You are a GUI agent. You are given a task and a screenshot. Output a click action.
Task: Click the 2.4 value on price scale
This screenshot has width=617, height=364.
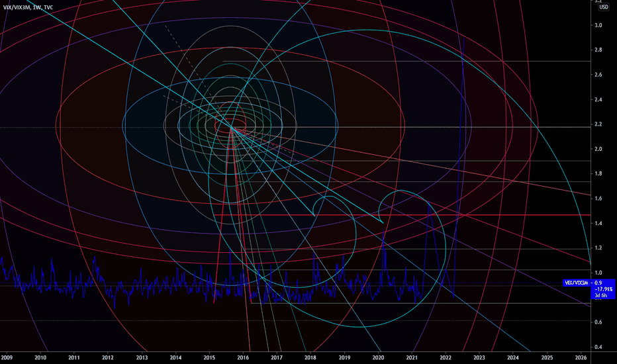coord(598,99)
